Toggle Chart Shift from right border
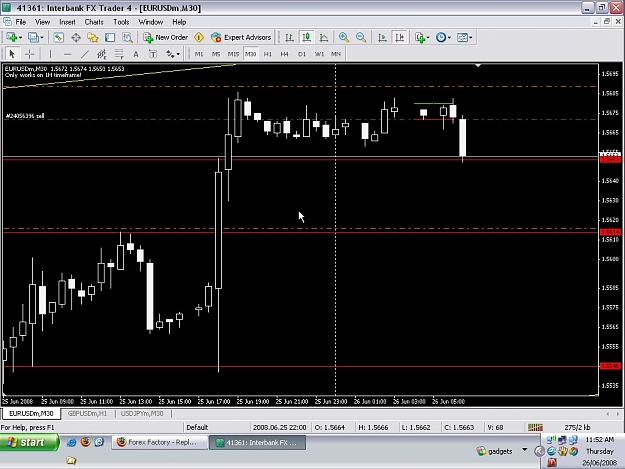The image size is (625, 469). pos(399,37)
